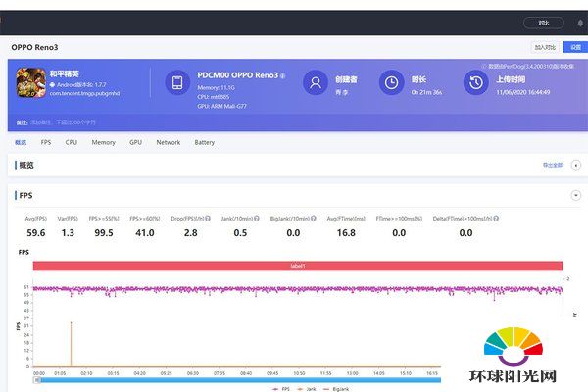Click the Var(FPS) value 1.3
This screenshot has height=392, width=588.
point(68,233)
